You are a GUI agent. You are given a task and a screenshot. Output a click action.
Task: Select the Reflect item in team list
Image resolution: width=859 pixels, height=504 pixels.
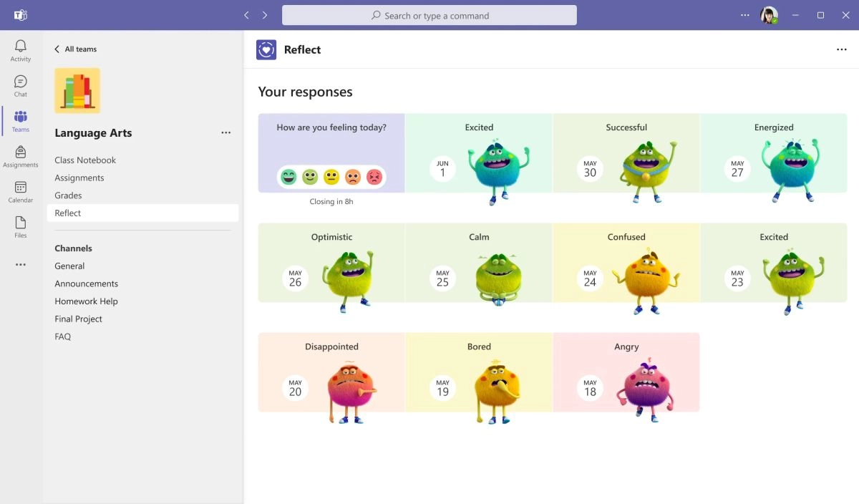coord(143,213)
